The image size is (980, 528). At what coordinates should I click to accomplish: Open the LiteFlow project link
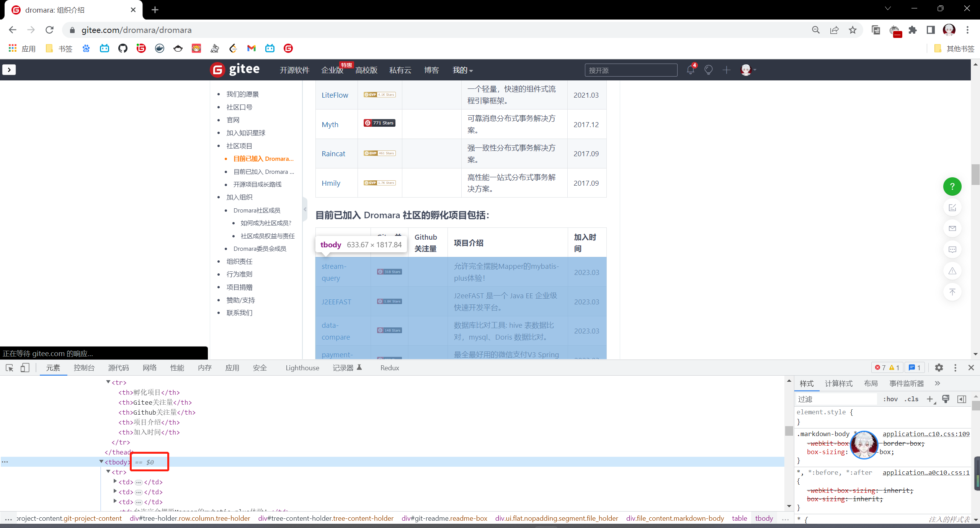(335, 95)
